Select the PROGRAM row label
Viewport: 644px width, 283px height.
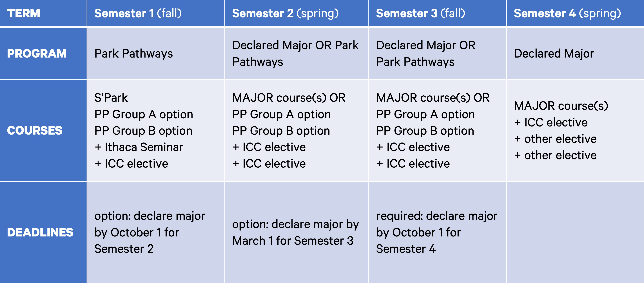click(x=43, y=54)
